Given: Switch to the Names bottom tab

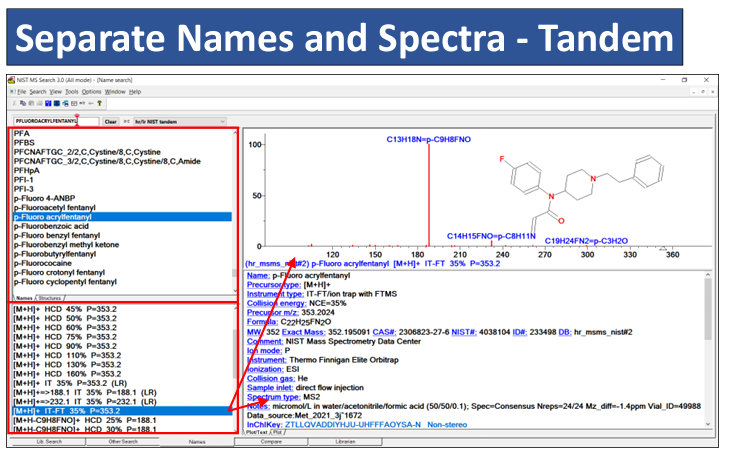Looking at the screenshot, I should pos(197,442).
